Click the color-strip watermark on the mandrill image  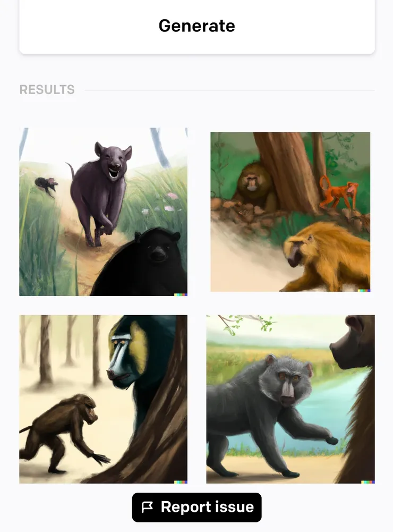pyautogui.click(x=181, y=482)
